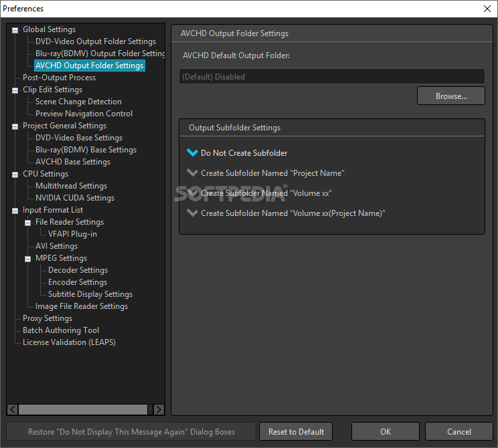Cancel the Preferences dialog

pos(459,431)
